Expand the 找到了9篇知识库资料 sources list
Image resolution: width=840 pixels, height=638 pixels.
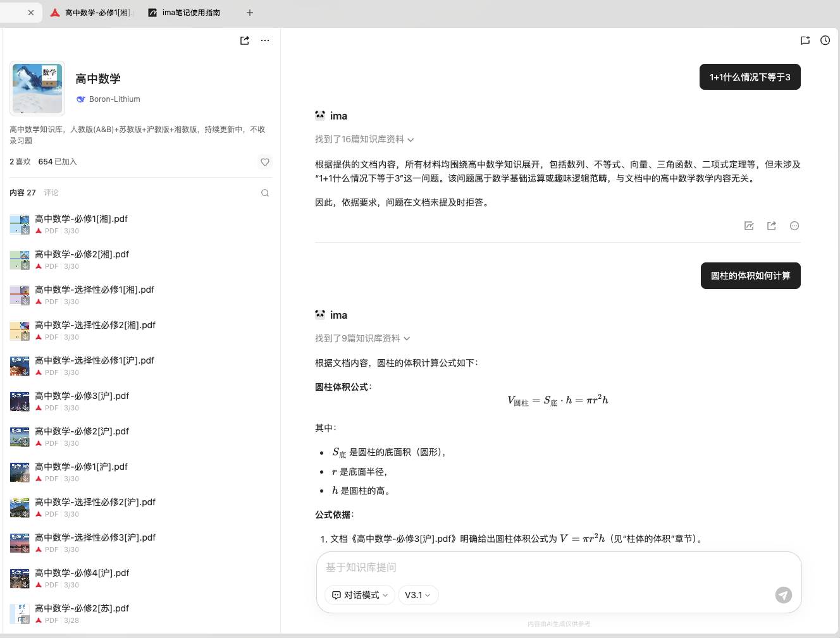click(362, 339)
